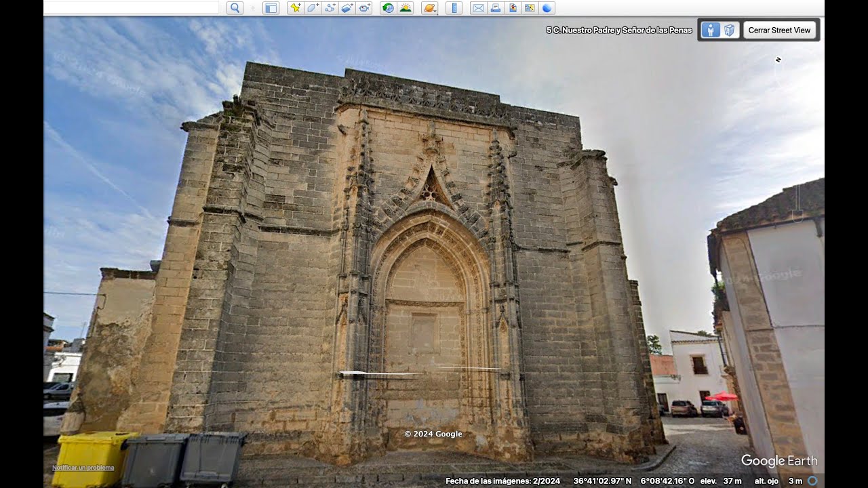Click the search input field at top left
868x488 pixels.
131,7
